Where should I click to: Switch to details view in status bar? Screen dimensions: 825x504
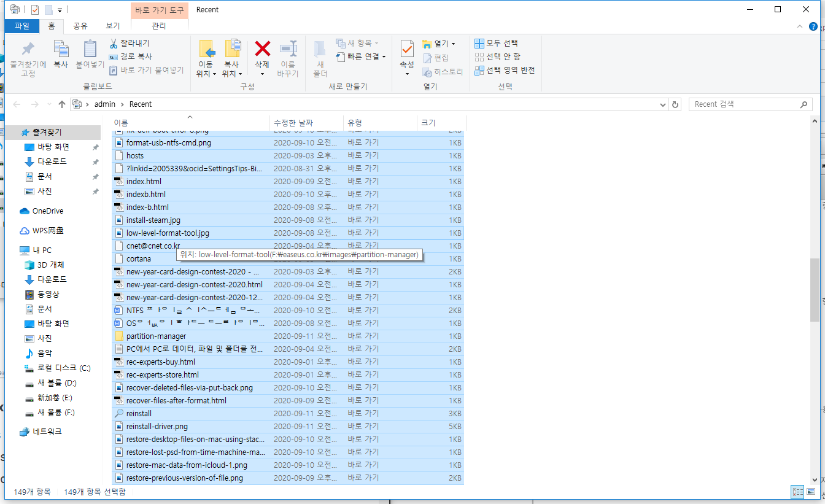coord(797,492)
